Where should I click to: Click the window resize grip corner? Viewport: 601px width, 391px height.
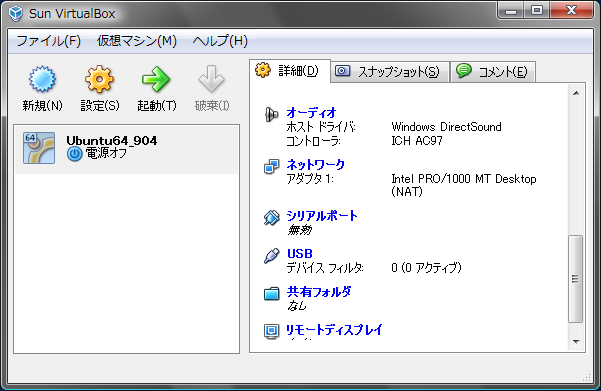click(x=586, y=377)
